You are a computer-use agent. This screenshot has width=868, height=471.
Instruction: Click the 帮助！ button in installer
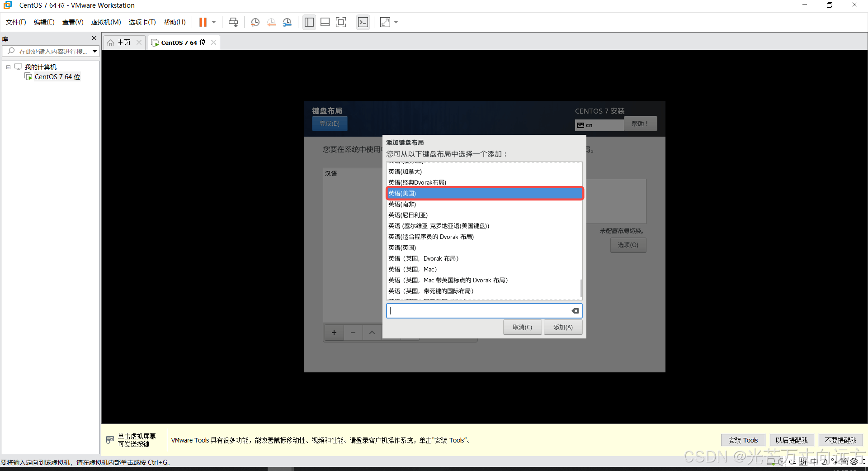(640, 124)
